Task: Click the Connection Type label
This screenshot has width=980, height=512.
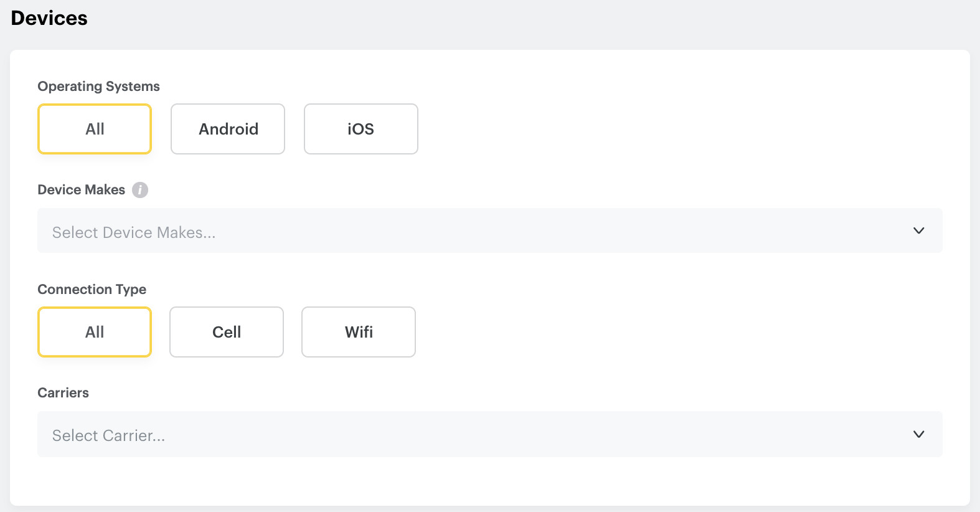Action: 92,290
